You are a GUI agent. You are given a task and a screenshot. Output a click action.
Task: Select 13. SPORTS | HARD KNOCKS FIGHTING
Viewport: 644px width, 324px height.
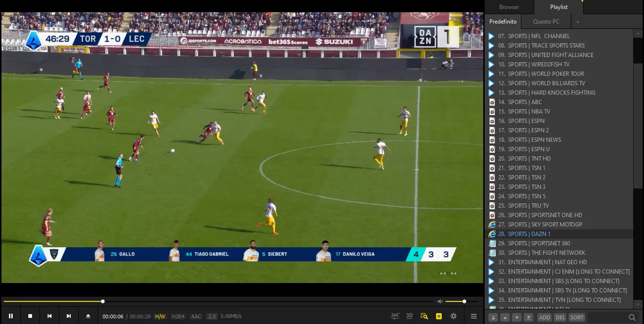(559, 93)
